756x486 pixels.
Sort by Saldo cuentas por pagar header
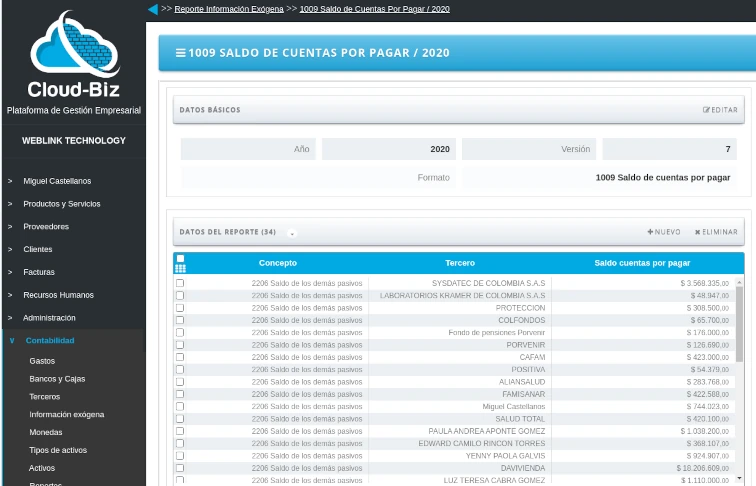pyautogui.click(x=642, y=263)
